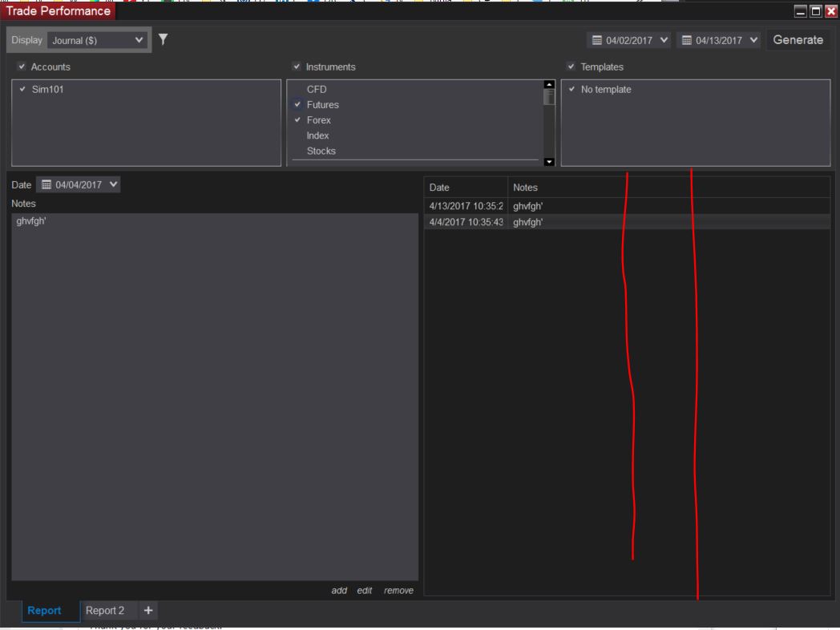Toggle the Templates select-all checkbox
This screenshot has width=840, height=630.
571,67
